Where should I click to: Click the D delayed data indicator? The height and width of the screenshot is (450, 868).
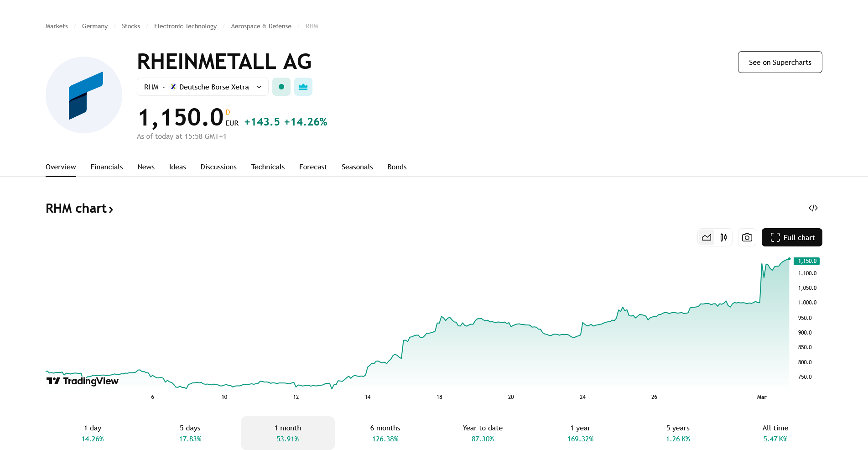click(228, 112)
